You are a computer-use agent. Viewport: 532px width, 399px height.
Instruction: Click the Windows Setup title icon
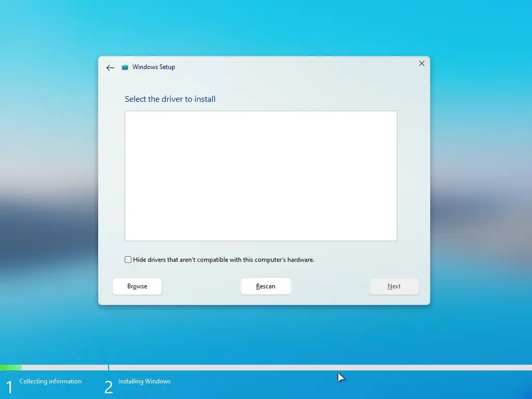tap(125, 67)
